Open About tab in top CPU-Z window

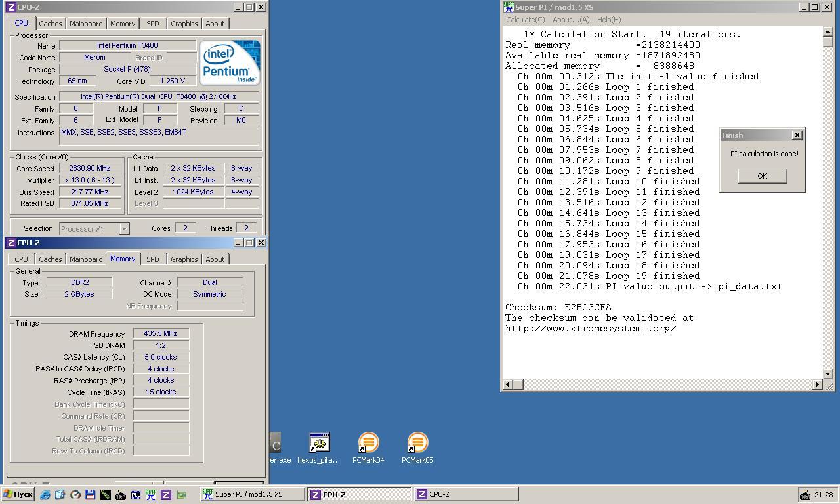pos(215,24)
